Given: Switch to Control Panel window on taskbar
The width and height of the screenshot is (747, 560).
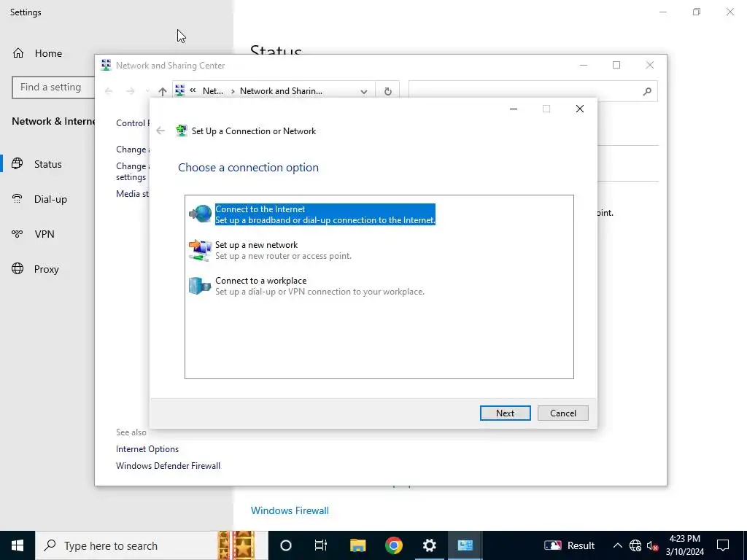Looking at the screenshot, I should pyautogui.click(x=465, y=545).
